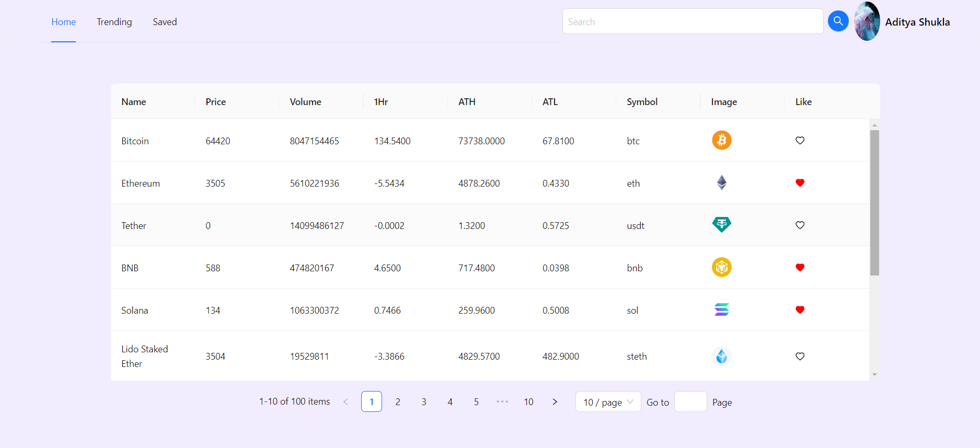Viewport: 980px width, 448px height.
Task: Click the Bitcoin coin logo
Action: (721, 140)
